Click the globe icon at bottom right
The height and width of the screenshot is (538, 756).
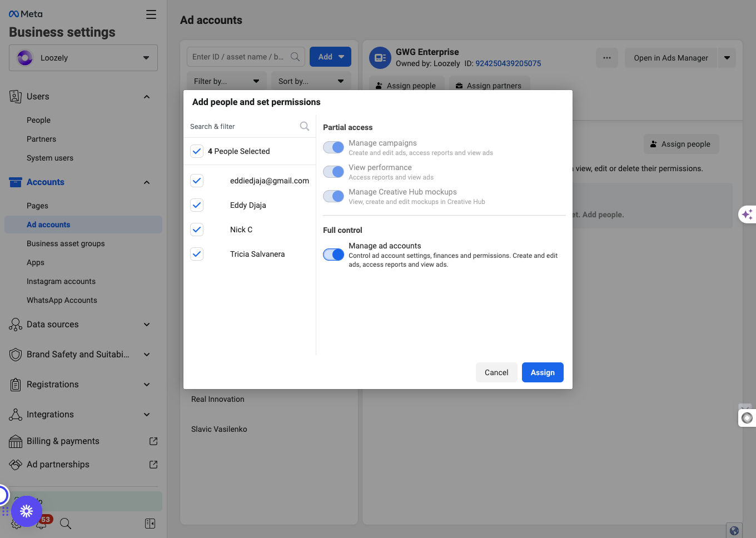[734, 531]
